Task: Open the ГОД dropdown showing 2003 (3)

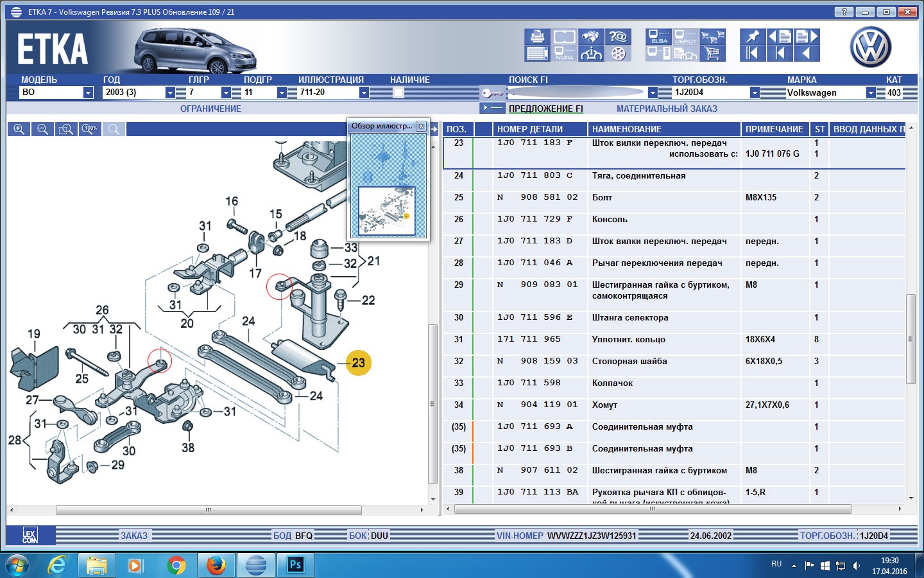Action: (170, 92)
